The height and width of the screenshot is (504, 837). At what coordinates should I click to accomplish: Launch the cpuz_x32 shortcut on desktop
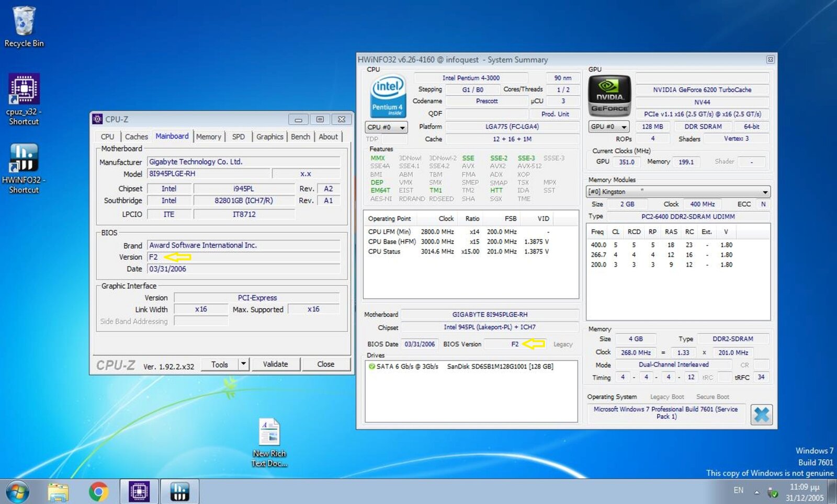[x=24, y=99]
